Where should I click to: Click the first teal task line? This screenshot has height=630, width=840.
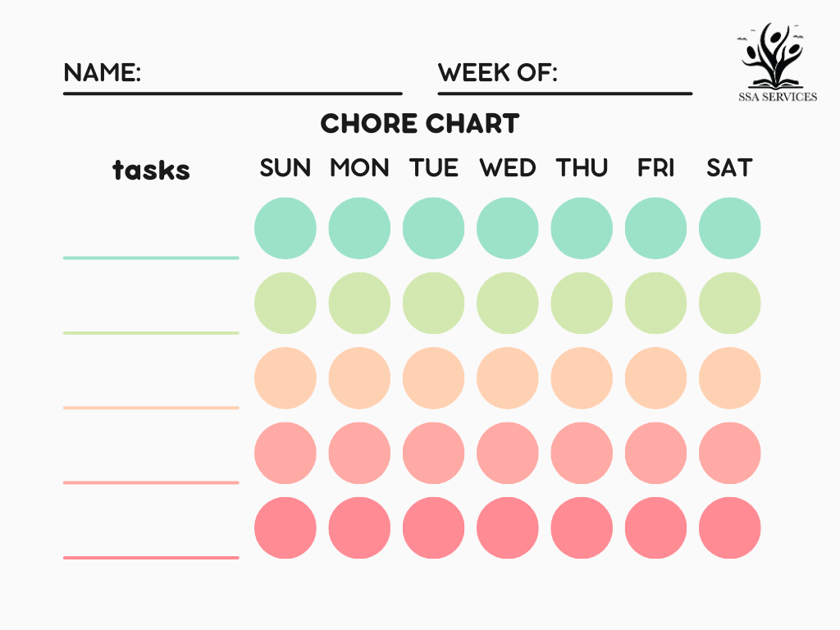pos(151,257)
